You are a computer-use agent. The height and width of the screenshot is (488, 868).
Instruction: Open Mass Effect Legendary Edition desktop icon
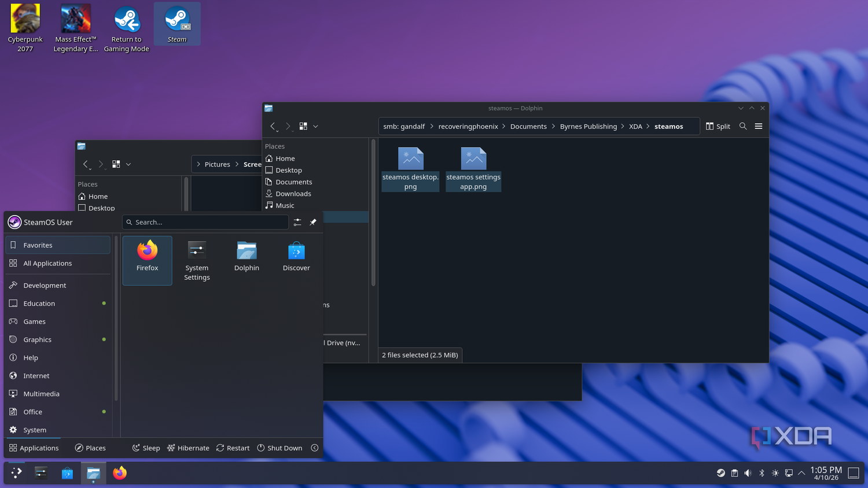(76, 28)
